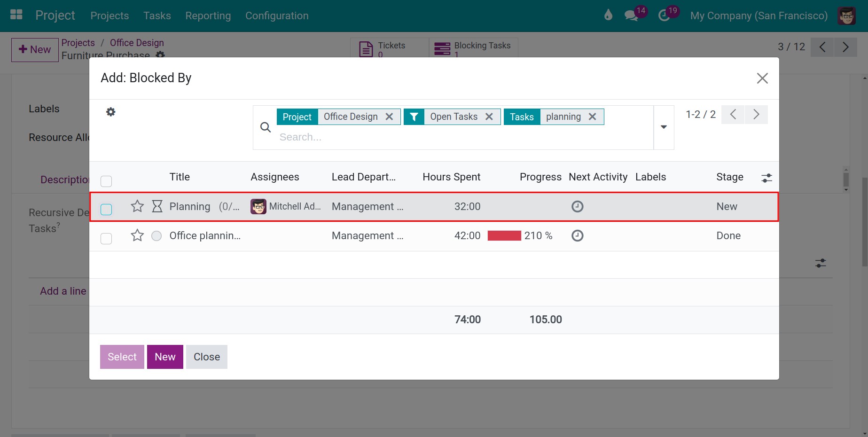The height and width of the screenshot is (437, 868).
Task: Go to previous page in dialog pager
Action: point(733,114)
